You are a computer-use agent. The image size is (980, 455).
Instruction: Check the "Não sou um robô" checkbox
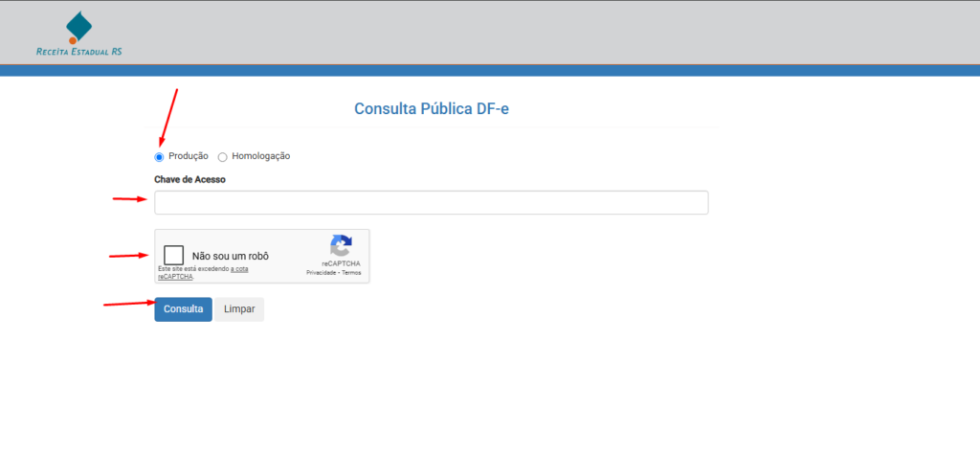(x=173, y=256)
